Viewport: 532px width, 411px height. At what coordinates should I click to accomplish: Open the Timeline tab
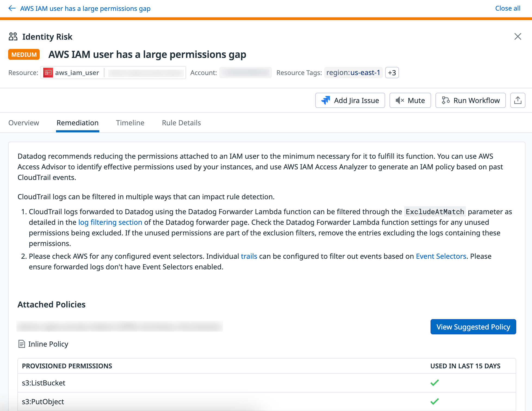tap(130, 123)
